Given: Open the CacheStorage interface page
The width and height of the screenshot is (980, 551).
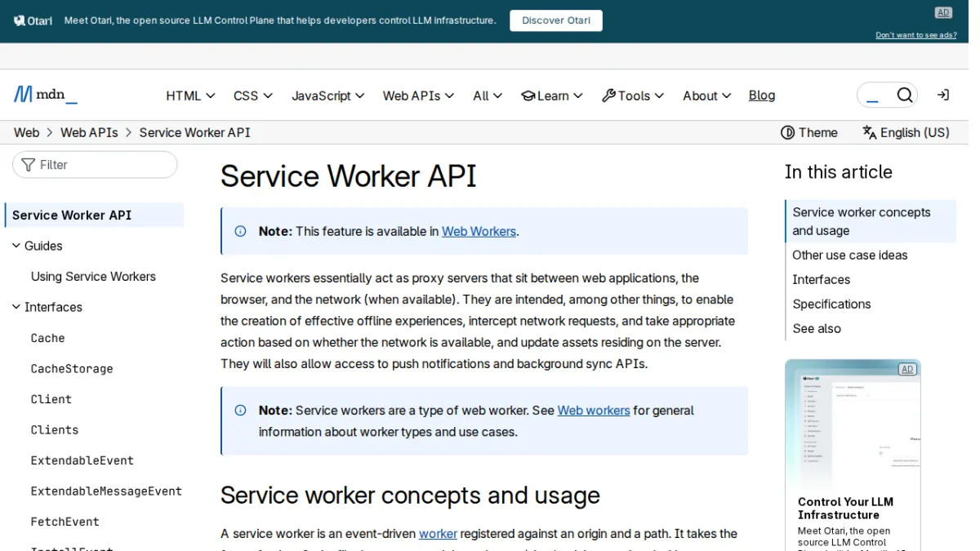Looking at the screenshot, I should pyautogui.click(x=72, y=369).
